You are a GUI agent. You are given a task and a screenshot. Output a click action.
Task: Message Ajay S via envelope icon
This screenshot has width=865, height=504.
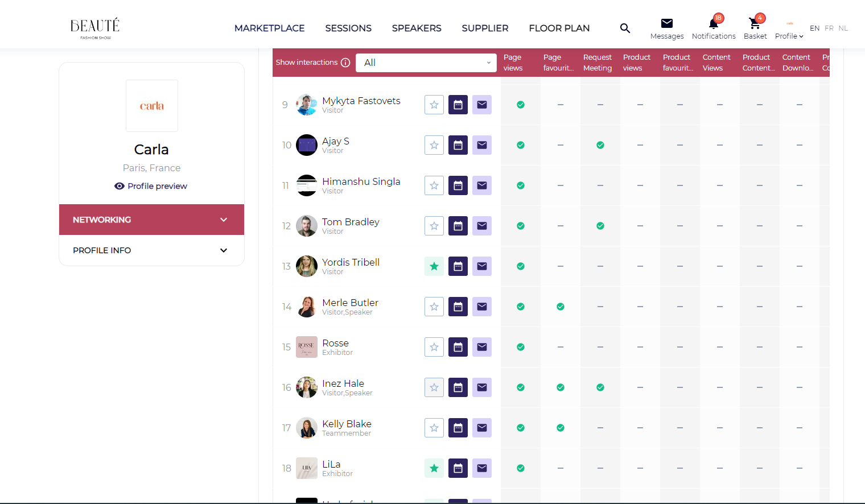(x=482, y=145)
